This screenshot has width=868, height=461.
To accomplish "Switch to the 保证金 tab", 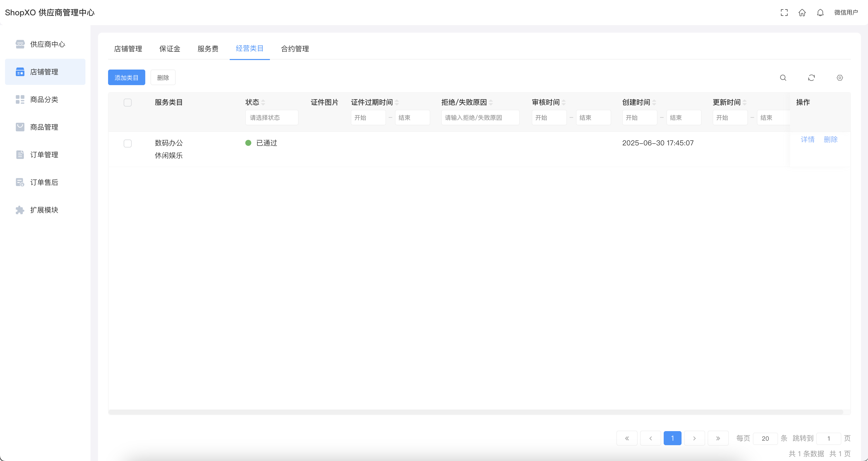I will [x=170, y=49].
